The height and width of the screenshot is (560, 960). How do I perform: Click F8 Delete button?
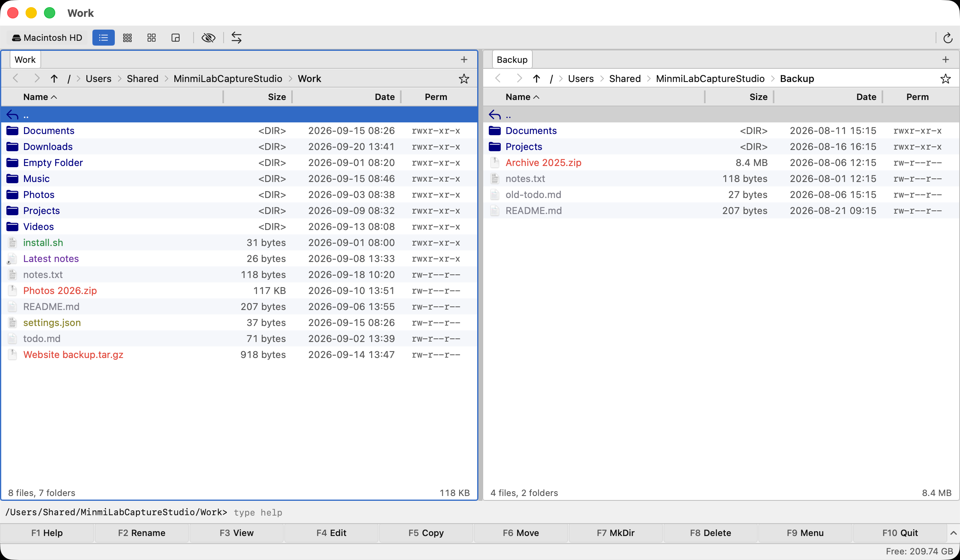pyautogui.click(x=710, y=533)
